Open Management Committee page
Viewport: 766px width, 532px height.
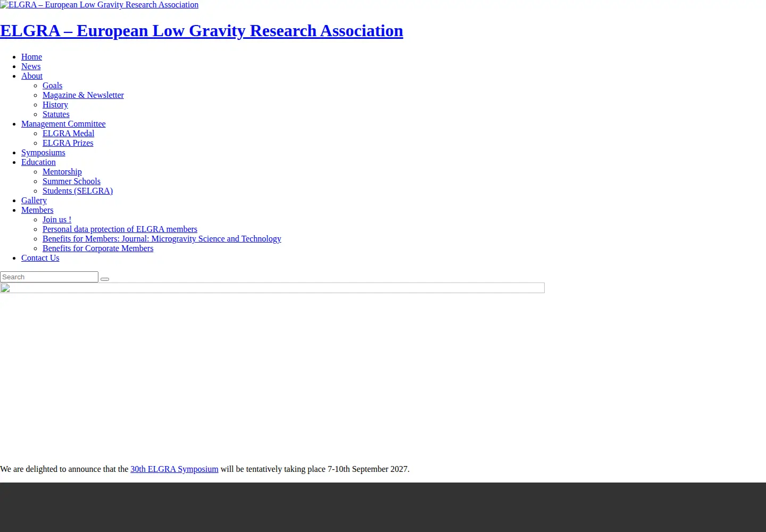pyautogui.click(x=63, y=124)
